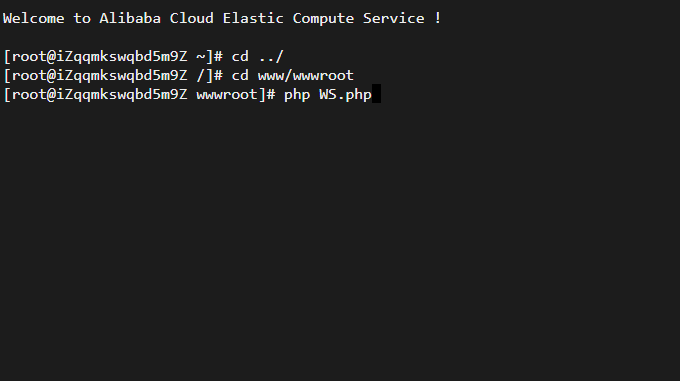The width and height of the screenshot is (680, 381).
Task: Click the "www/wwwroot" path argument
Action: [x=306, y=76]
